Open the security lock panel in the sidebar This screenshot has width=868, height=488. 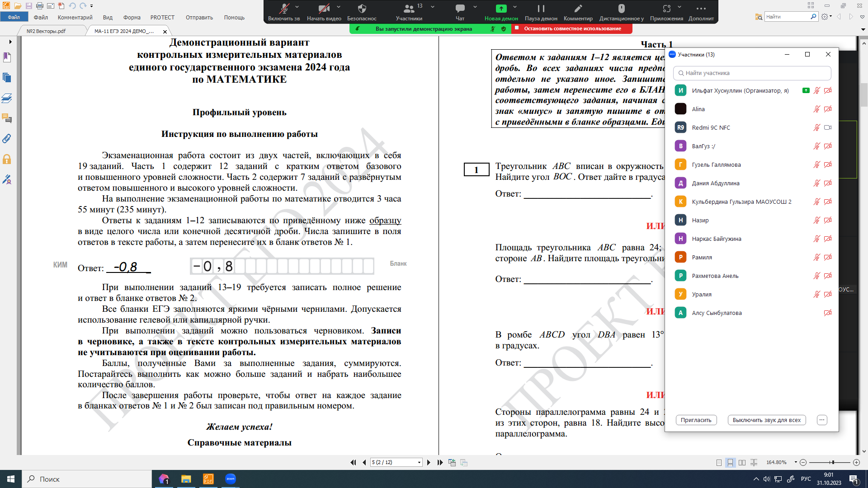click(7, 159)
